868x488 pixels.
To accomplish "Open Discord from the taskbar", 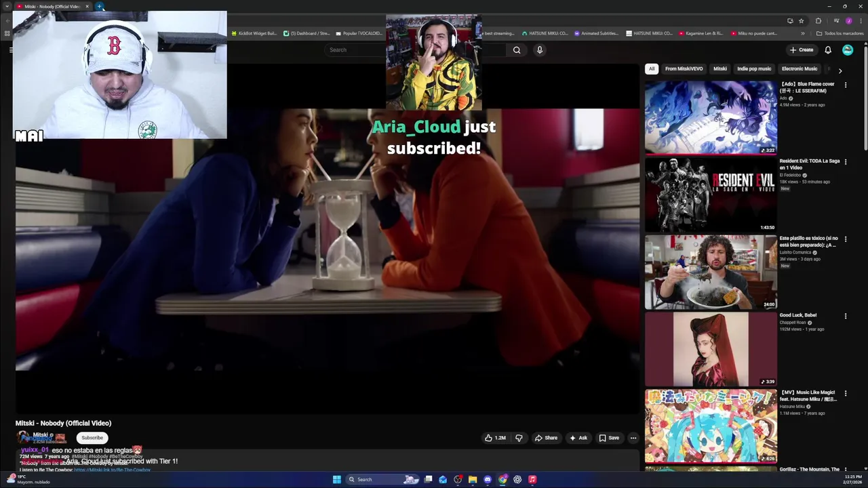I will tap(488, 479).
